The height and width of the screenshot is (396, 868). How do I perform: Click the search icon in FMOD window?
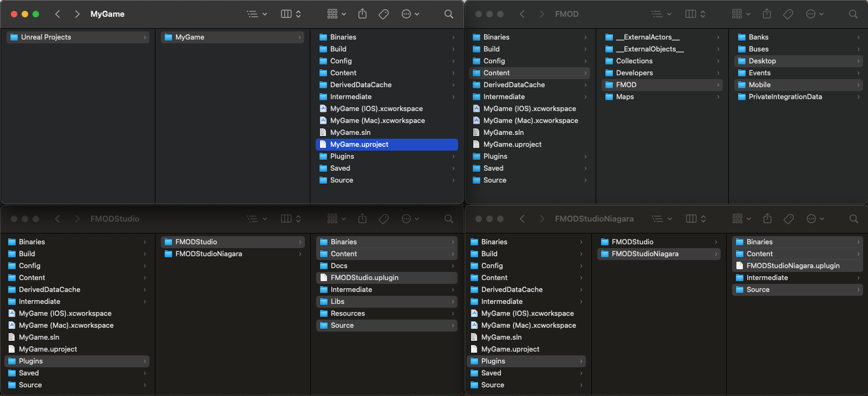click(853, 14)
